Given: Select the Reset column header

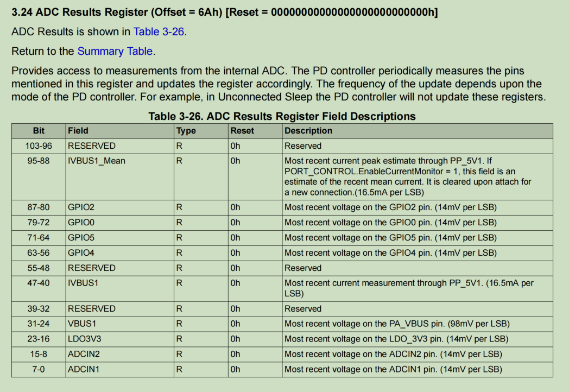Looking at the screenshot, I should (x=255, y=131).
